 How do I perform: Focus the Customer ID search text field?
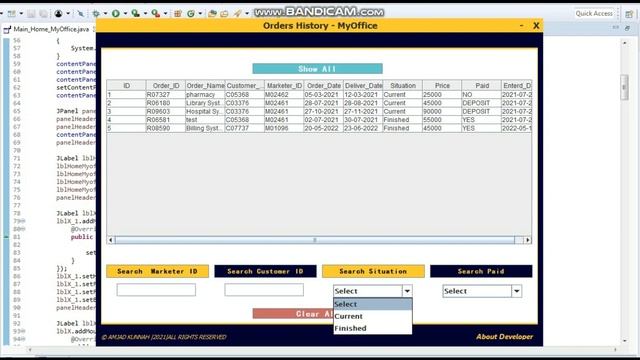(264, 290)
